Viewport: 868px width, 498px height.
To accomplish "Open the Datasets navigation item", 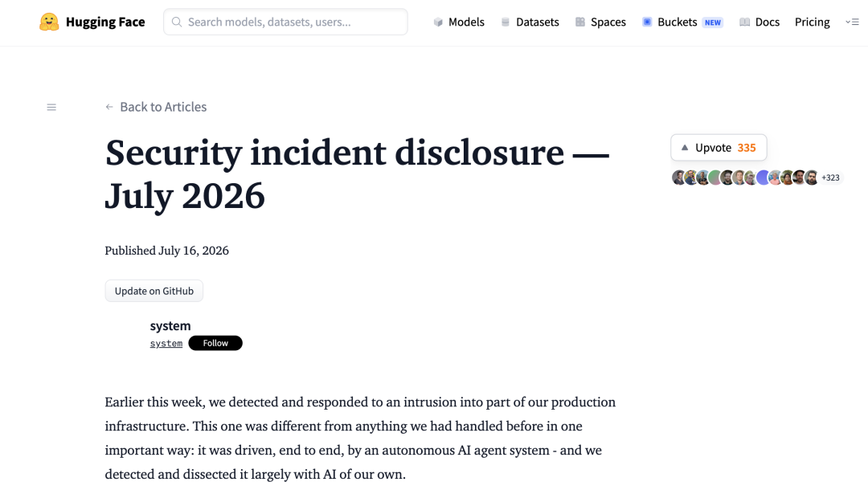I will coord(530,22).
